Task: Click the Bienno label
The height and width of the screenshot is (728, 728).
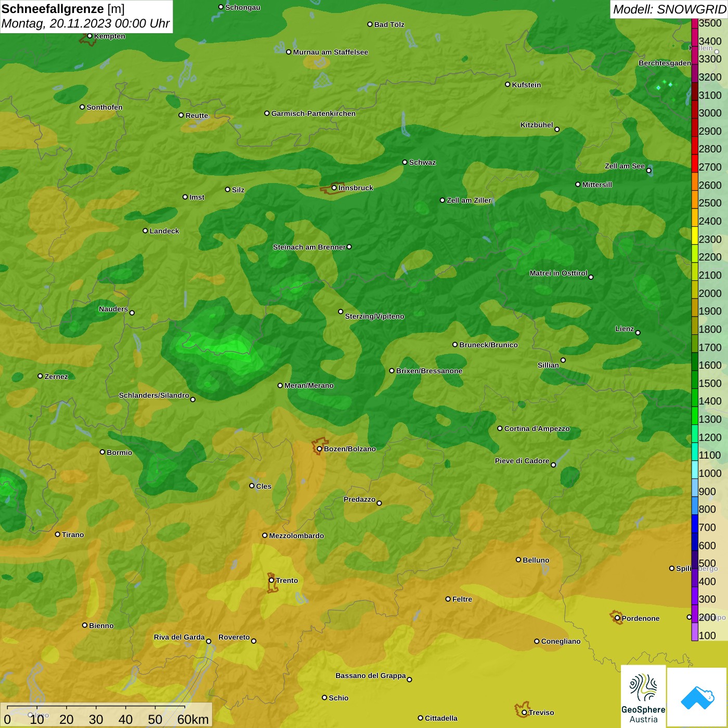Action: [x=101, y=626]
